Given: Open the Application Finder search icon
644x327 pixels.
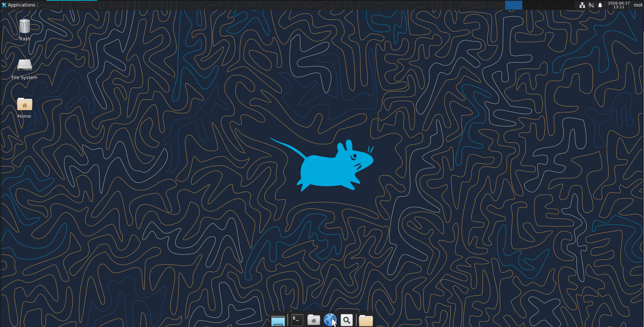Looking at the screenshot, I should coord(346,320).
